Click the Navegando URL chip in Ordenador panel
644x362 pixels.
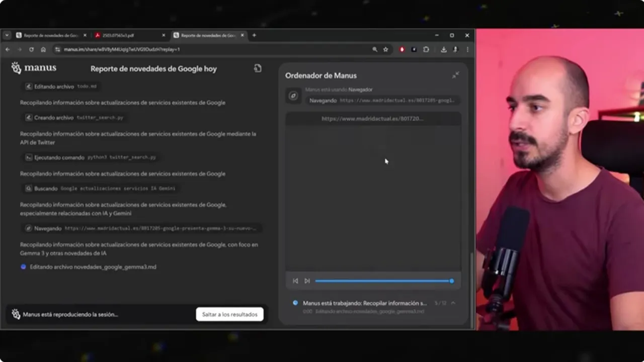click(382, 101)
